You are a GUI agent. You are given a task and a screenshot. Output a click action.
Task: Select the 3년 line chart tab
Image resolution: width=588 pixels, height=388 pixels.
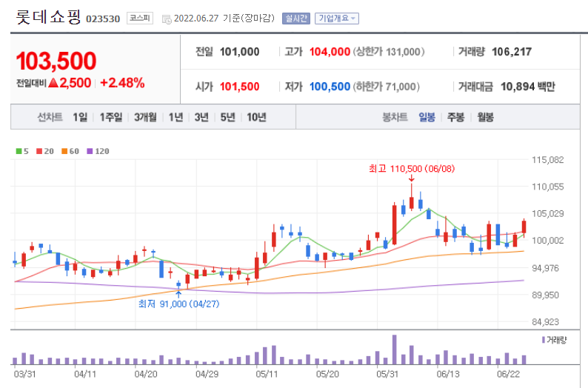coord(201,117)
